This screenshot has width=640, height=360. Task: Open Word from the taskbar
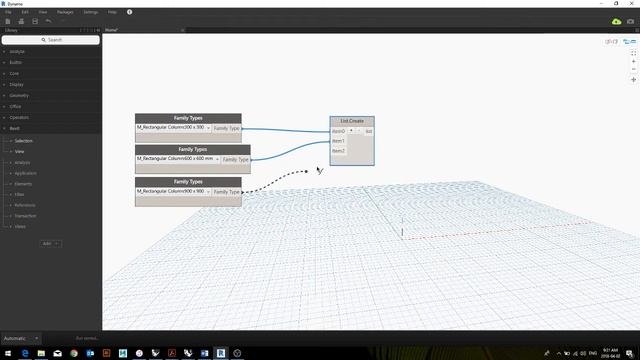(204, 353)
